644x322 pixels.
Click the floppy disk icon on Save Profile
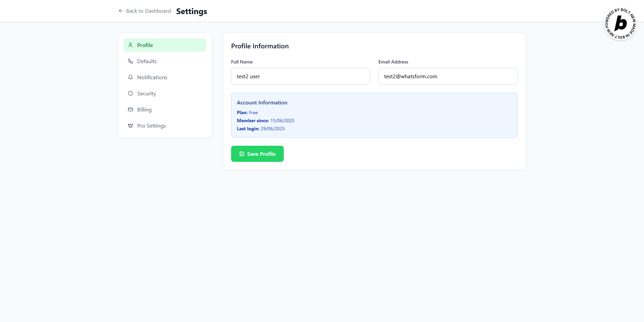coord(242,154)
